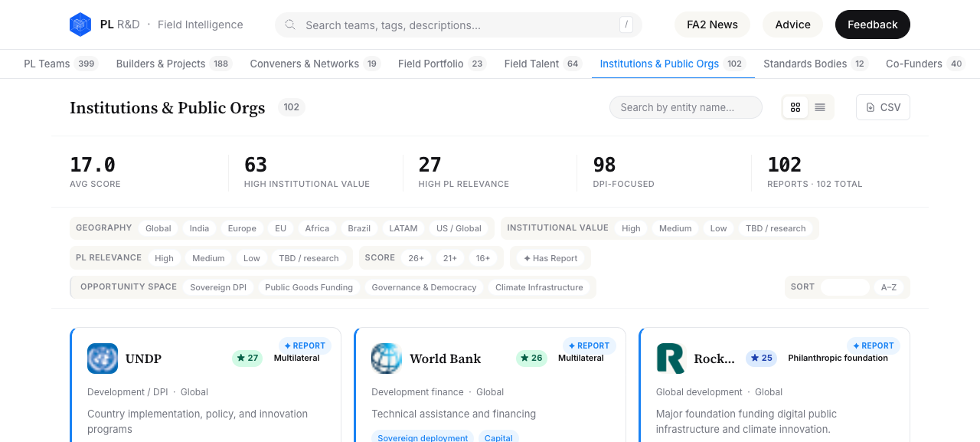Filter geography by EU

(x=280, y=228)
